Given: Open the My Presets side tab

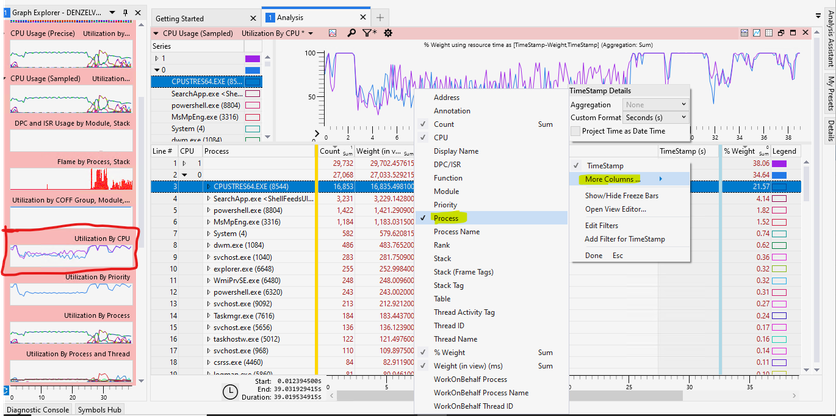Looking at the screenshot, I should point(830,93).
